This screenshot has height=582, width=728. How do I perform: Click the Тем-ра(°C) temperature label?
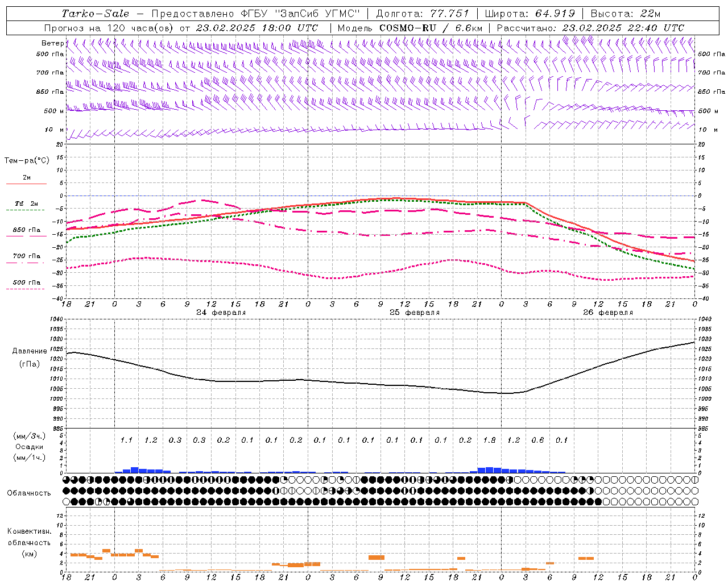click(27, 161)
